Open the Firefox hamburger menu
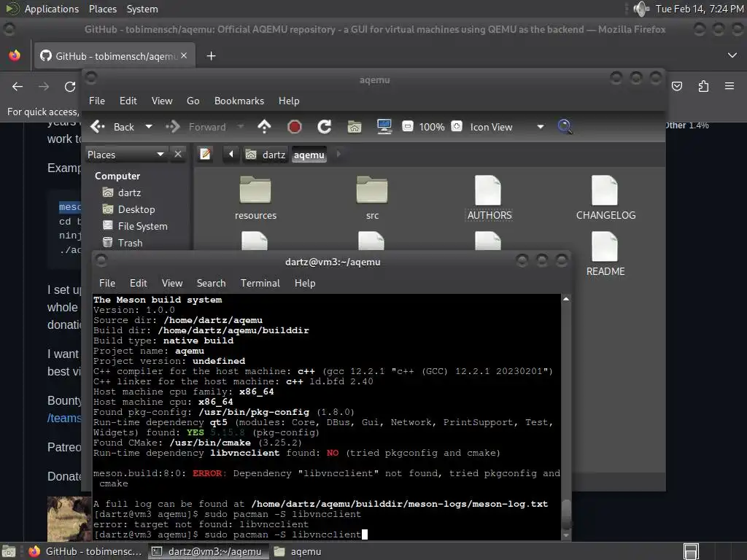The width and height of the screenshot is (747, 560). click(729, 86)
